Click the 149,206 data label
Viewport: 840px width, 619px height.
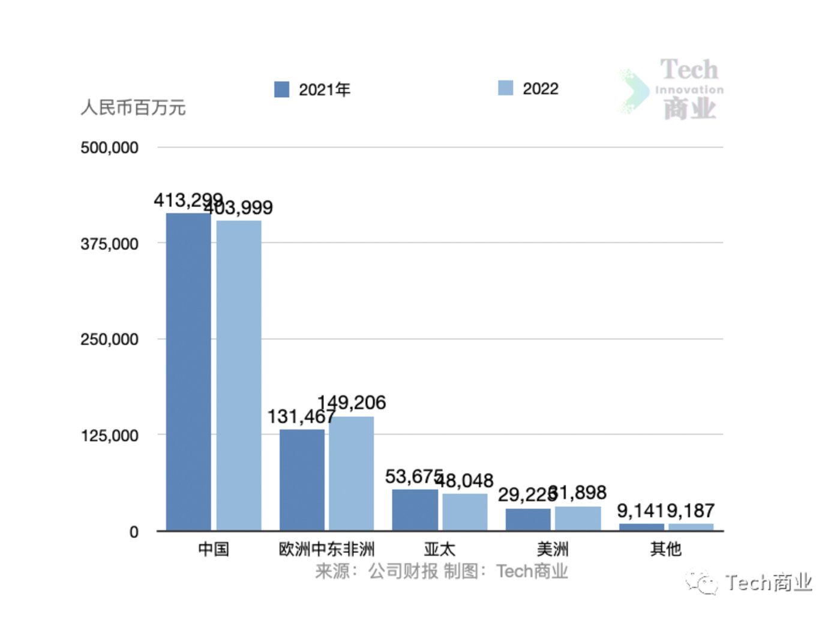[352, 402]
